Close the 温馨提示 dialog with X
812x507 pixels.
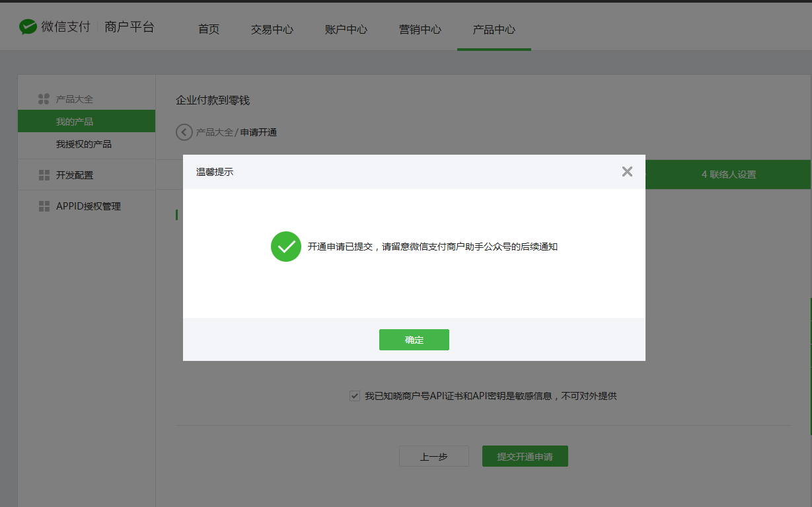627,172
